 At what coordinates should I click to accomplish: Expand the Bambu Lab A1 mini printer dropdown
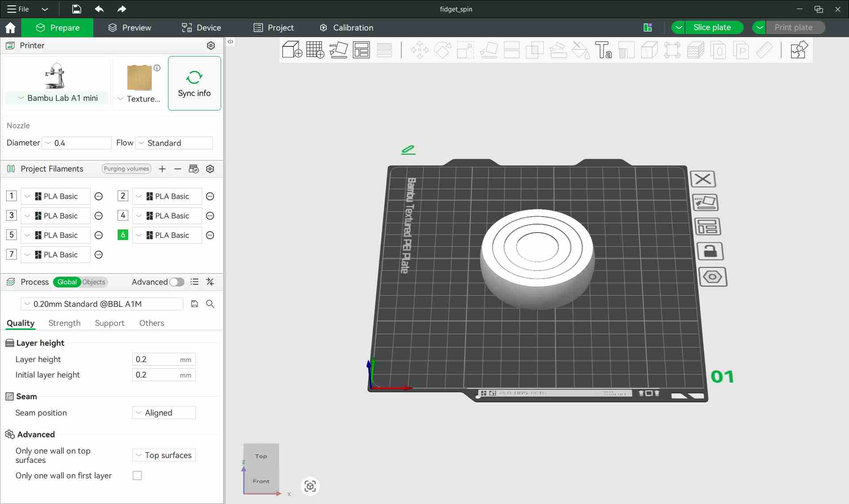20,98
